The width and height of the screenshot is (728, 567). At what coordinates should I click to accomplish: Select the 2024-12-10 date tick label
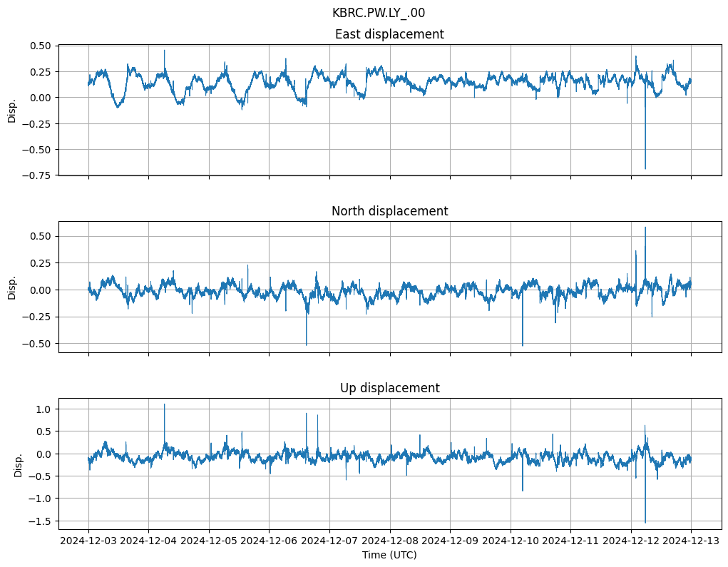tap(511, 541)
